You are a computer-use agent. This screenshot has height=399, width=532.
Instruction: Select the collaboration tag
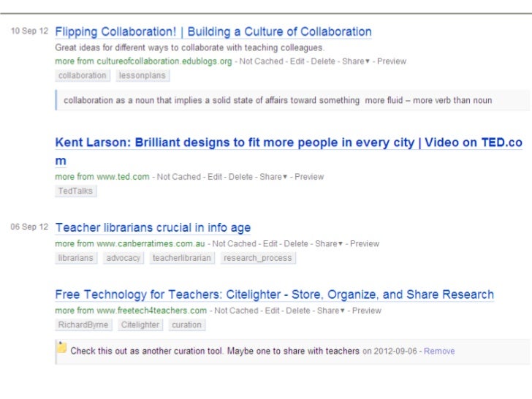(83, 75)
